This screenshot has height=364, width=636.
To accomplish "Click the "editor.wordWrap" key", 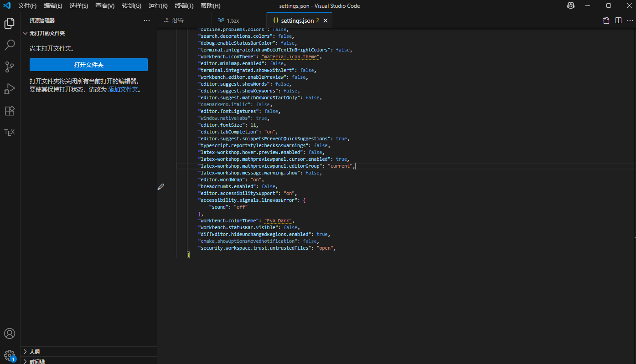I will click(221, 180).
